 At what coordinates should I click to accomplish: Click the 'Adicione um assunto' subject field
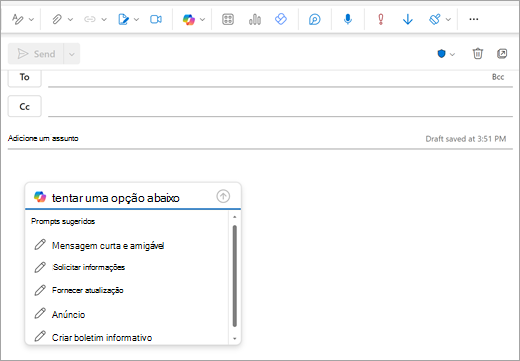pyautogui.click(x=213, y=138)
